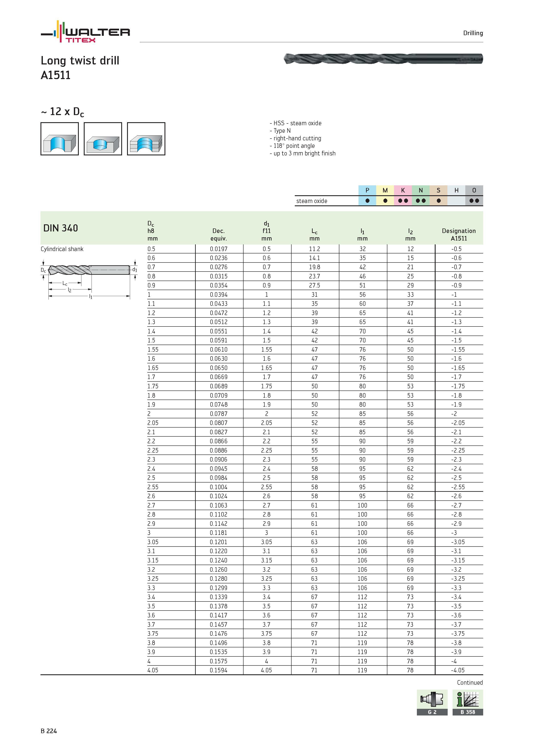The width and height of the screenshot is (534, 756).
Task: Click the 'Cylindrical shank' label
Action: 62,249
